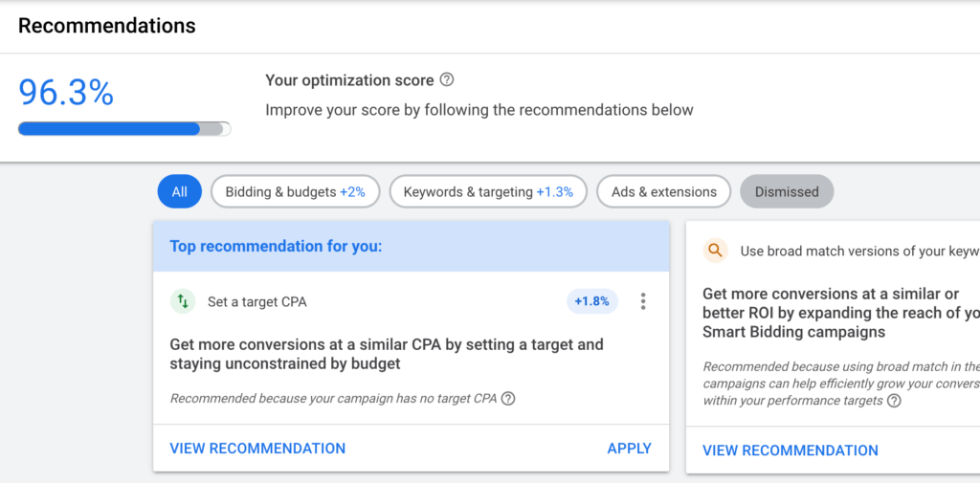The height and width of the screenshot is (483, 980).
Task: Click the green arrows Set a target CPA icon
Action: click(183, 302)
